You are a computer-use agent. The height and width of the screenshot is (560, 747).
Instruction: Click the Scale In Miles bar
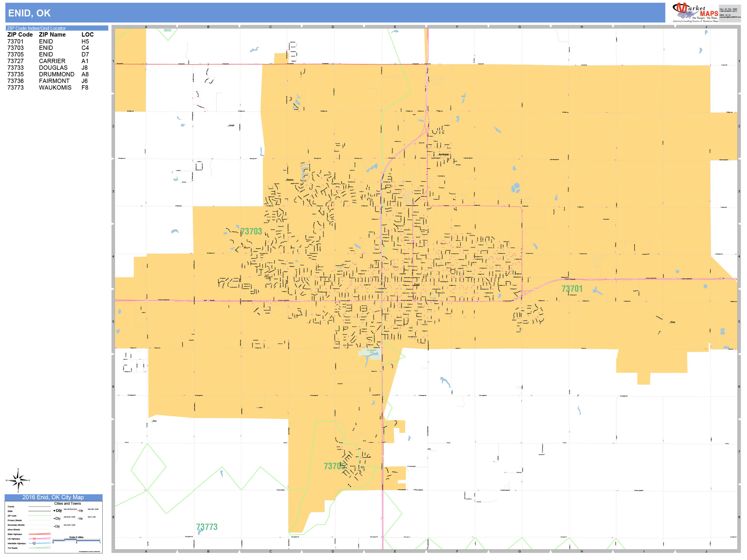coord(77,540)
